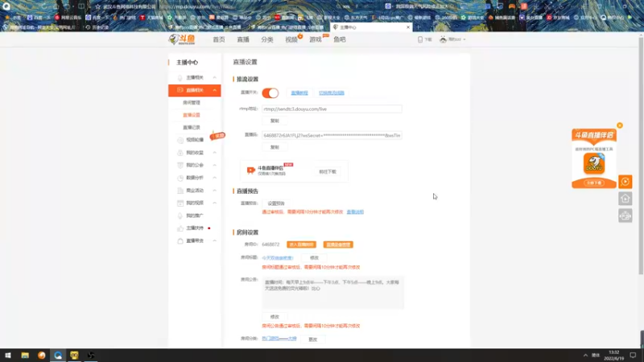
Task: Expand the 直播带货 section chevron
Action: click(214, 241)
